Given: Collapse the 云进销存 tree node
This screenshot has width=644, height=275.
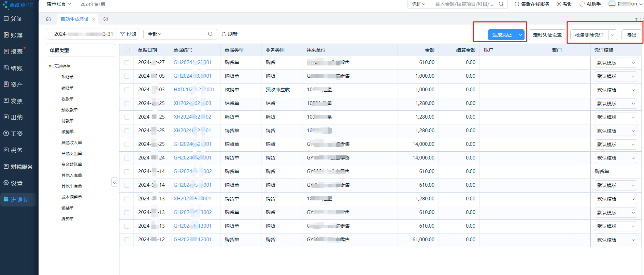Looking at the screenshot, I should pos(50,66).
